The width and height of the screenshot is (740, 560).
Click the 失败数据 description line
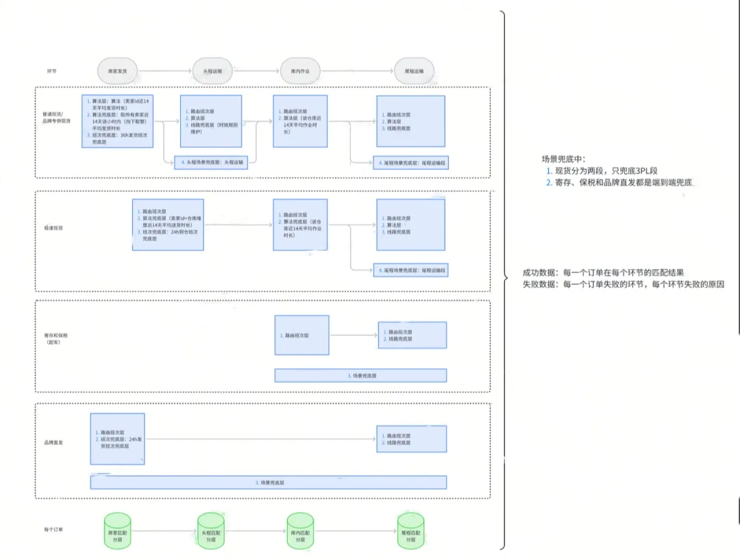[x=623, y=284]
